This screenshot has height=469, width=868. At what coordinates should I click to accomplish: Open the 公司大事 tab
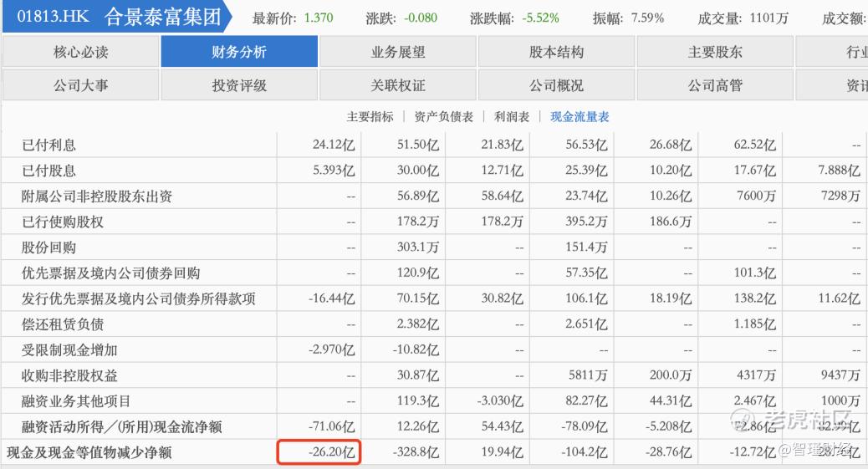point(81,85)
